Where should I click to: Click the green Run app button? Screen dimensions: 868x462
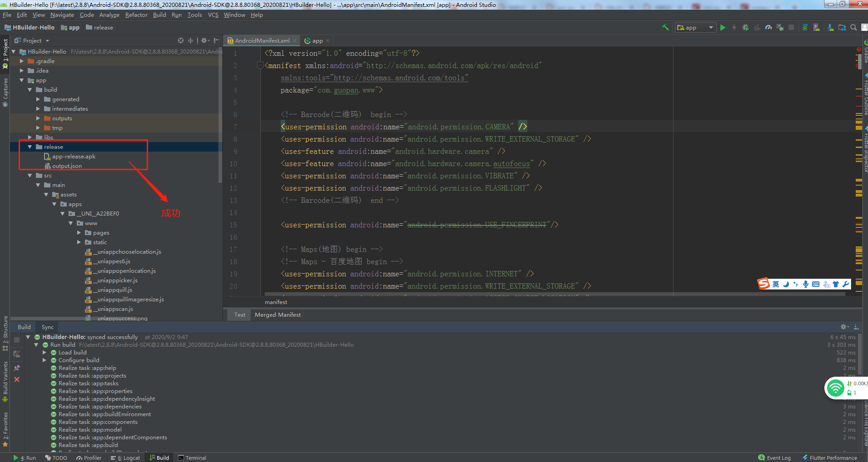723,28
